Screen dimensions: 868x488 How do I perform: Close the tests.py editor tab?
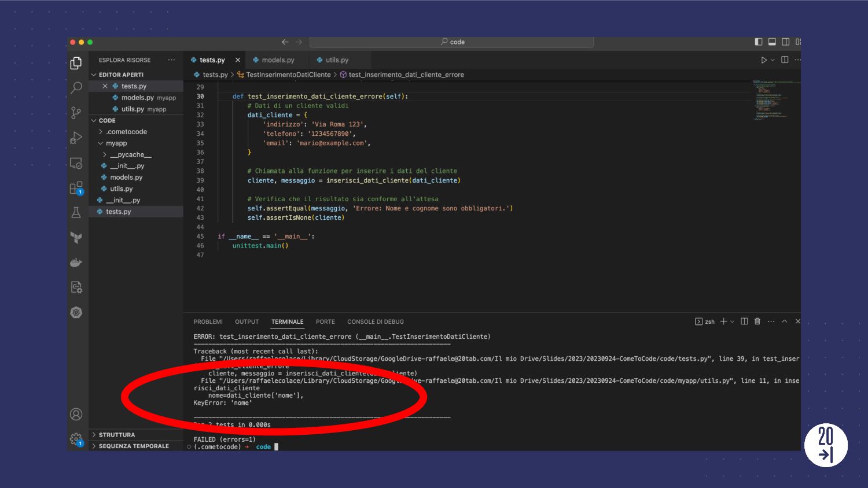(x=237, y=60)
